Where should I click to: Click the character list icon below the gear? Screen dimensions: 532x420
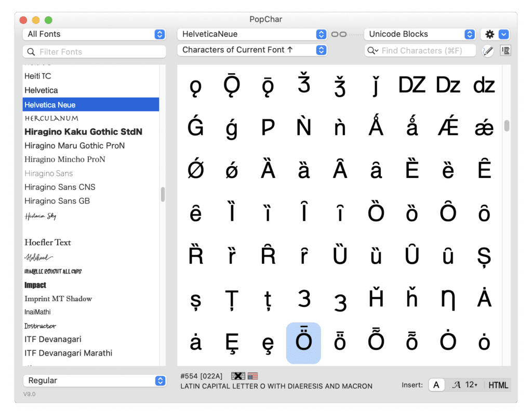click(x=504, y=50)
